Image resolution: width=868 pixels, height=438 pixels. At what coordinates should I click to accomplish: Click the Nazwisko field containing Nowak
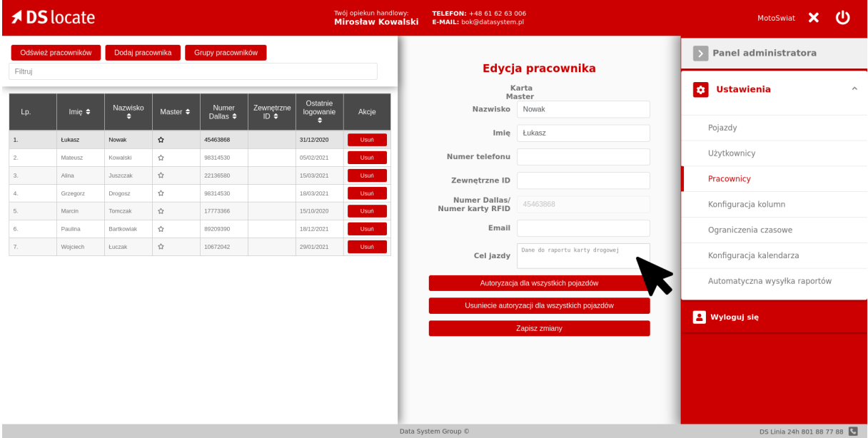pos(583,109)
